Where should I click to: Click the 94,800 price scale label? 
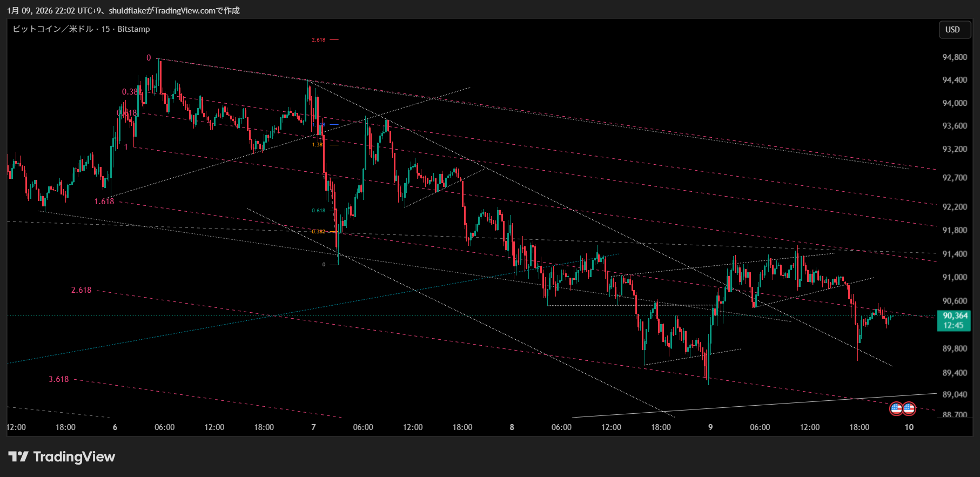coord(955,57)
